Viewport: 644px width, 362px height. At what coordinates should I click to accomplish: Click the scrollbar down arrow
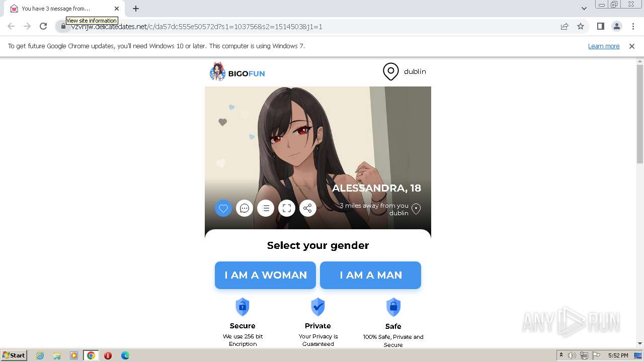640,344
